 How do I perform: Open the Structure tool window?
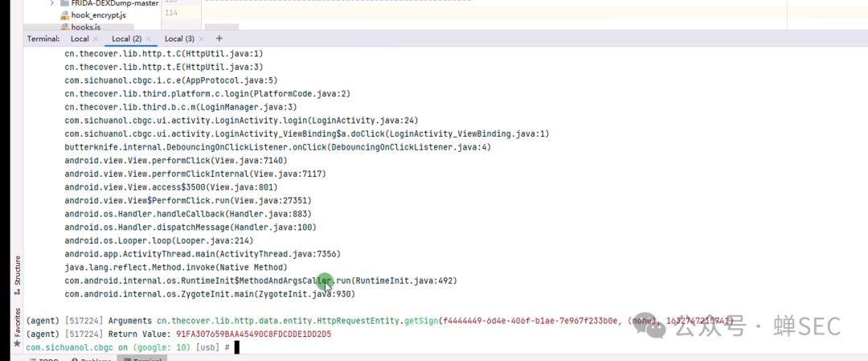(17, 275)
